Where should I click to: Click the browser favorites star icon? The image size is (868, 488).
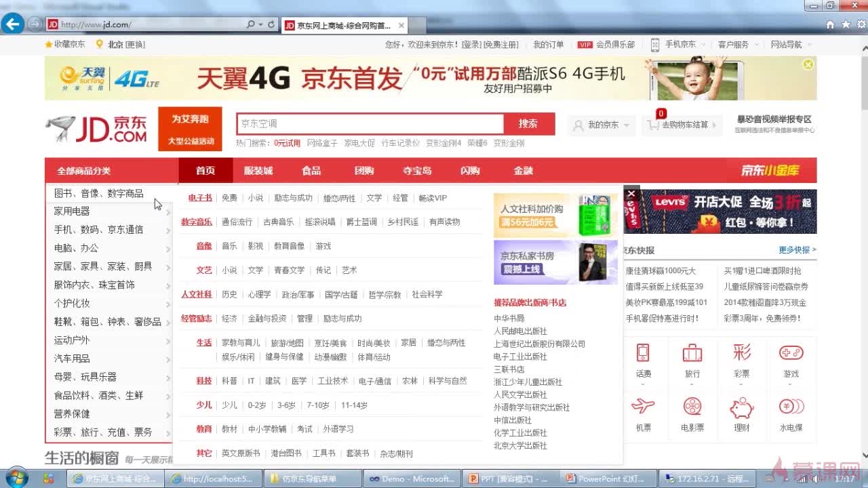pyautogui.click(x=845, y=24)
